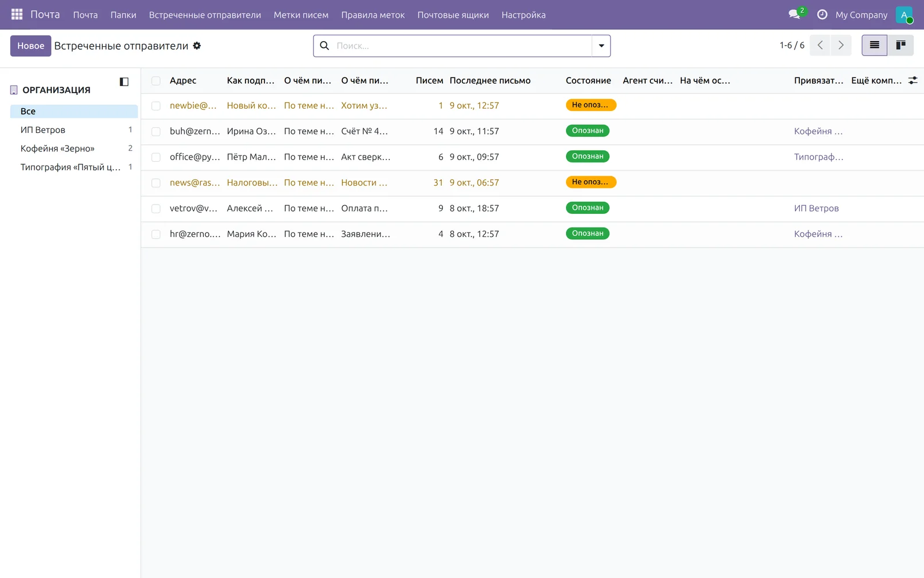The width and height of the screenshot is (924, 578).
Task: Go to the next page of records
Action: click(841, 45)
